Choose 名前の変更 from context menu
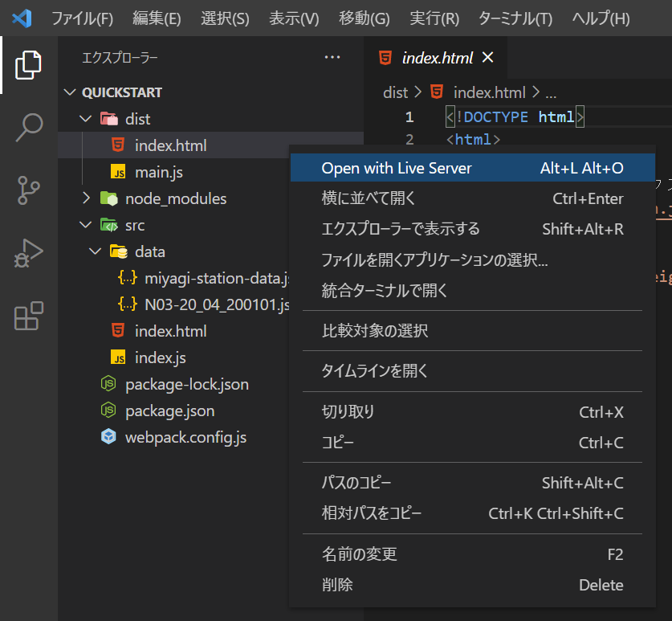Viewport: 672px width, 621px height. coord(473,554)
